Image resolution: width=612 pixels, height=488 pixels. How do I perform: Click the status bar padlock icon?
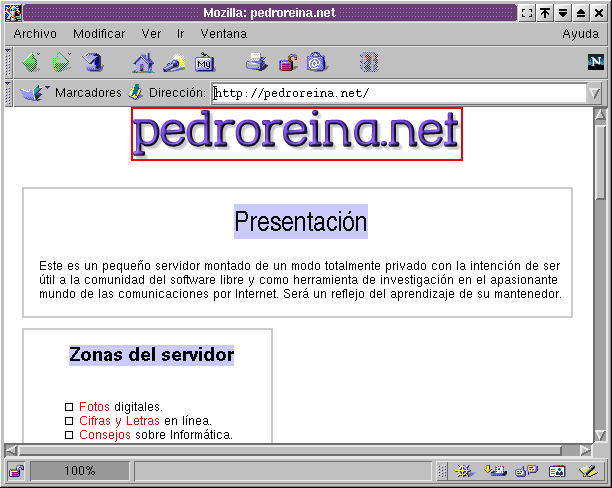tap(16, 471)
